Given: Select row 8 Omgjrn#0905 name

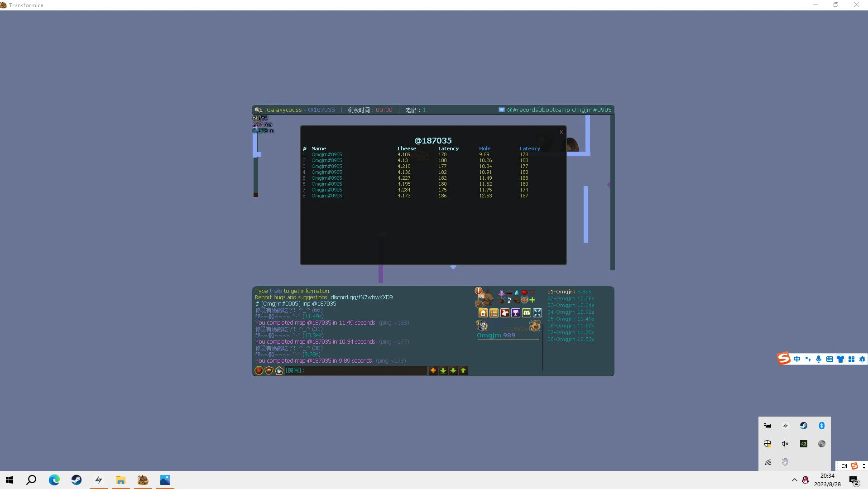Looking at the screenshot, I should point(326,196).
